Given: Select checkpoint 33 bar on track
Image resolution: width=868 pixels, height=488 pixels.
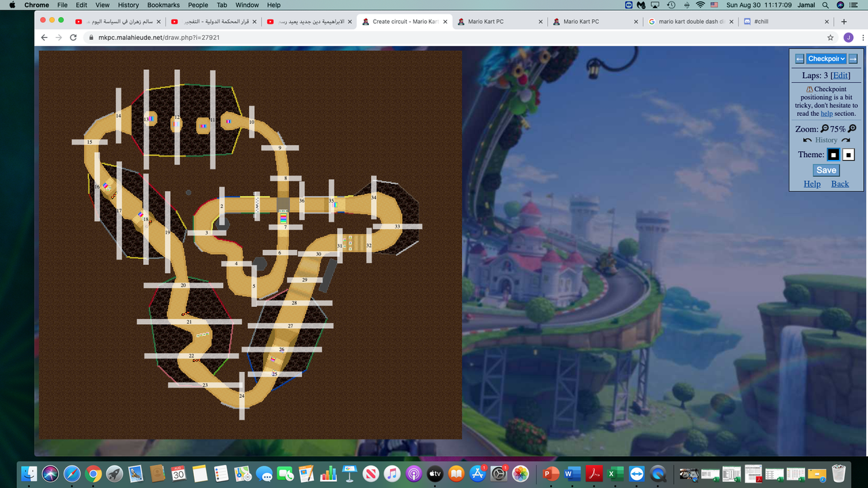Looking at the screenshot, I should 397,226.
